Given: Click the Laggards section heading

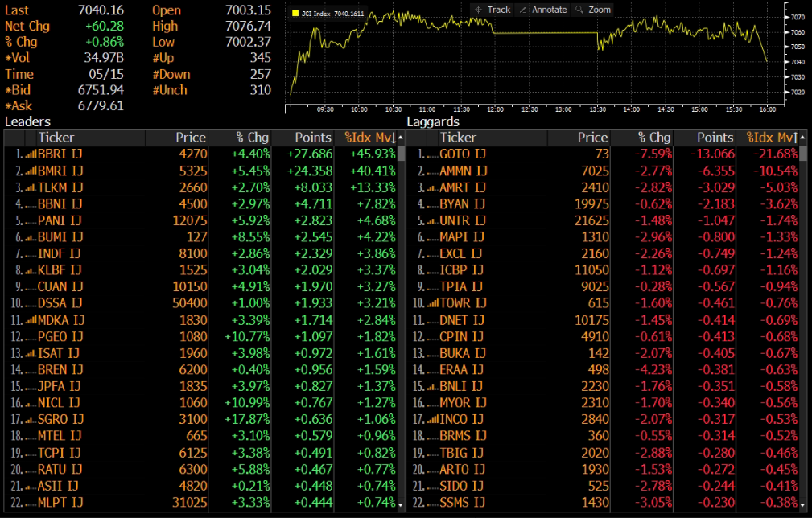Looking at the screenshot, I should click(433, 122).
